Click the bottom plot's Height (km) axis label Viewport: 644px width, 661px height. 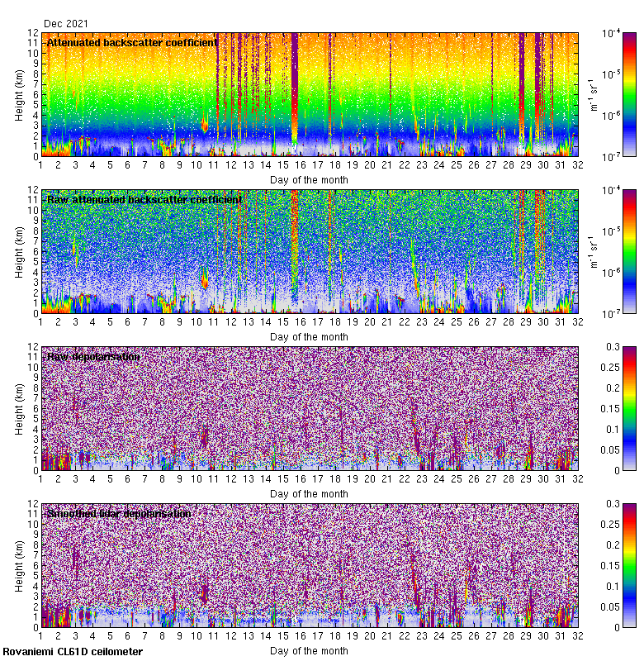21,565
